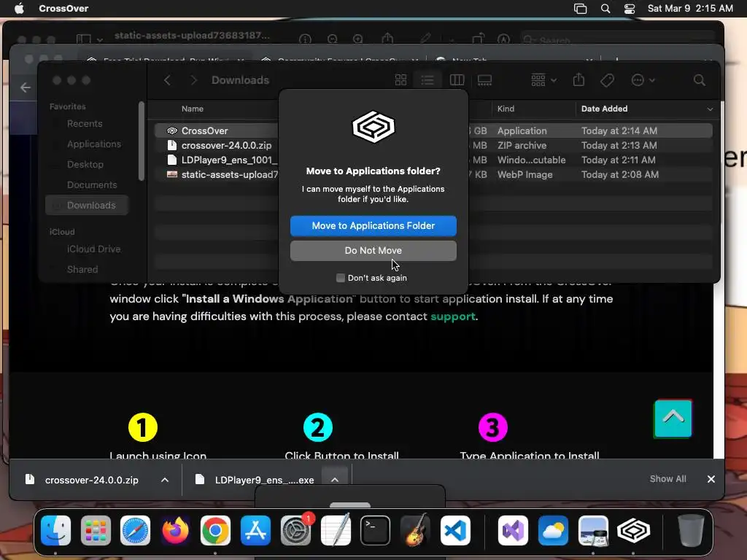Open Finder action ellipsis menu

coord(643,80)
